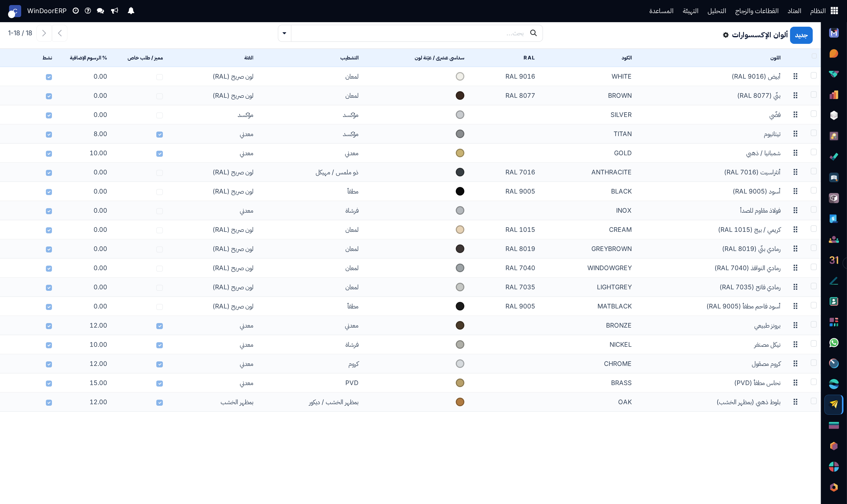Open the المساعدة menu

[661, 11]
